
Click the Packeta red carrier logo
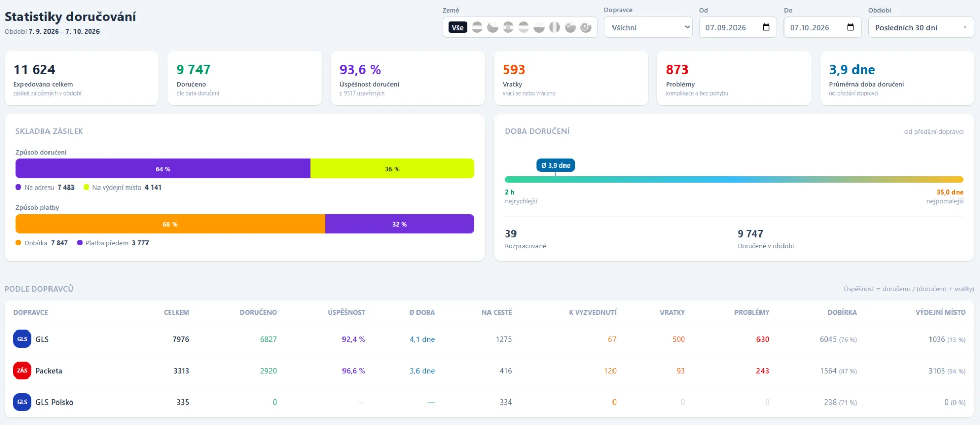tap(22, 370)
